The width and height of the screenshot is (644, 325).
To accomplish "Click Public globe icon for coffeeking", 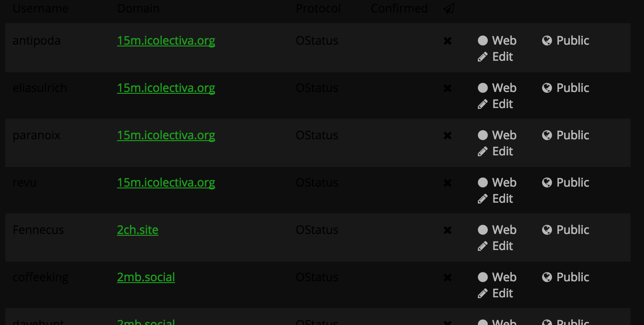I will (547, 277).
